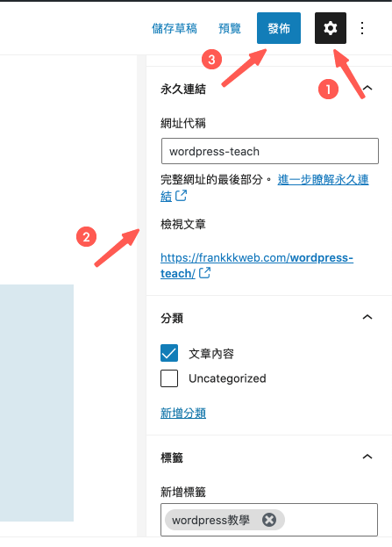
Task: Collapse the 永久連結 panel
Action: pyautogui.click(x=367, y=89)
